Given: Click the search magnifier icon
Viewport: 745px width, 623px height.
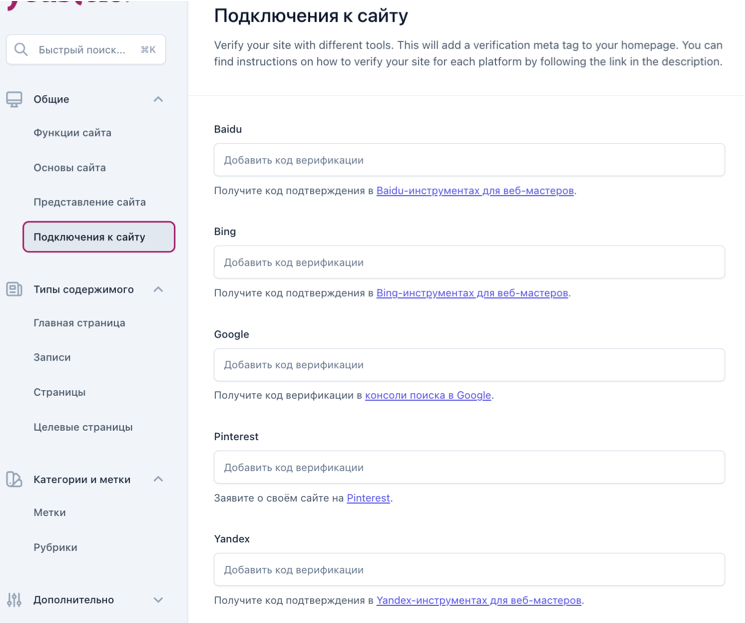Looking at the screenshot, I should (20, 49).
